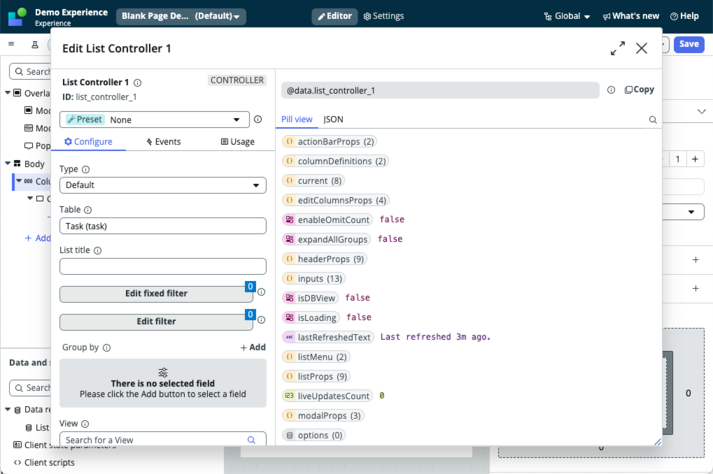Image resolution: width=713 pixels, height=474 pixels.
Task: Click the info icon beside the data binding field
Action: click(x=611, y=90)
